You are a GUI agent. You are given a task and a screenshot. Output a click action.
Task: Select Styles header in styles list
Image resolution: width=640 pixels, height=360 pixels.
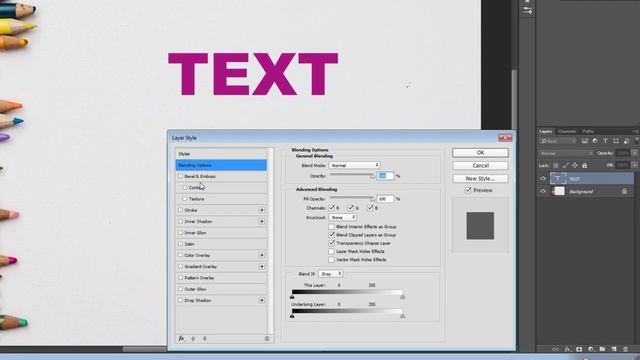(221, 154)
